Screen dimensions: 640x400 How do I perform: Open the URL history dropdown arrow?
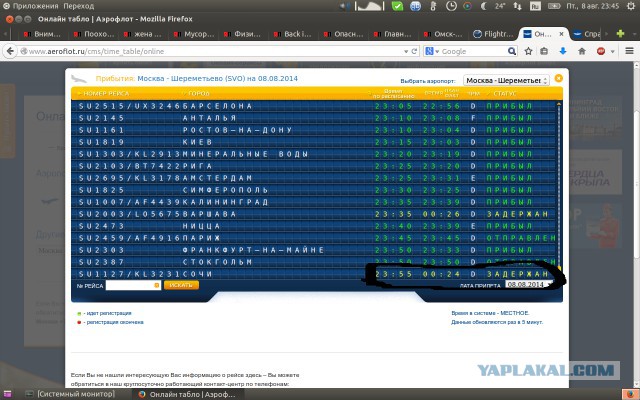tap(406, 51)
